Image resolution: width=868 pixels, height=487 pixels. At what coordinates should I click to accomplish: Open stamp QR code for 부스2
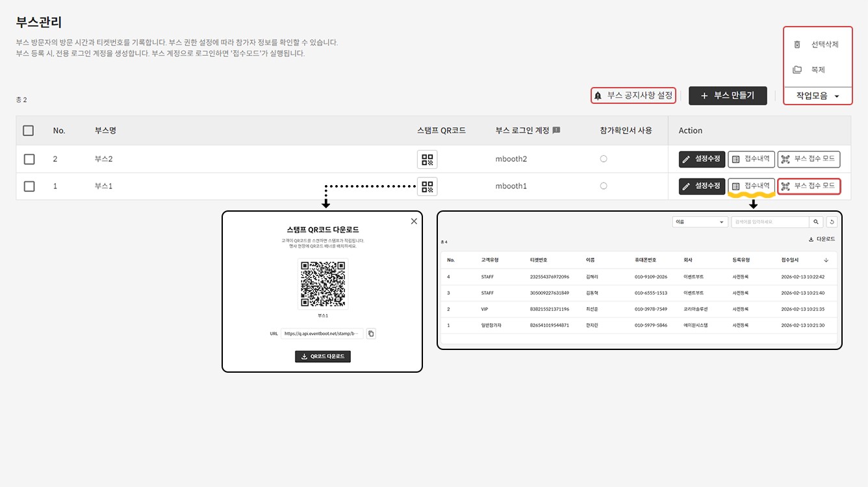pyautogui.click(x=427, y=159)
